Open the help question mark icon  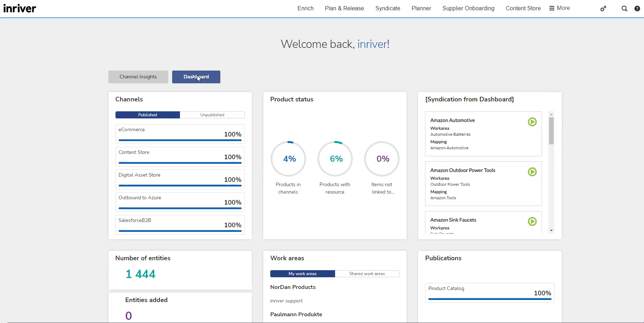pyautogui.click(x=637, y=9)
